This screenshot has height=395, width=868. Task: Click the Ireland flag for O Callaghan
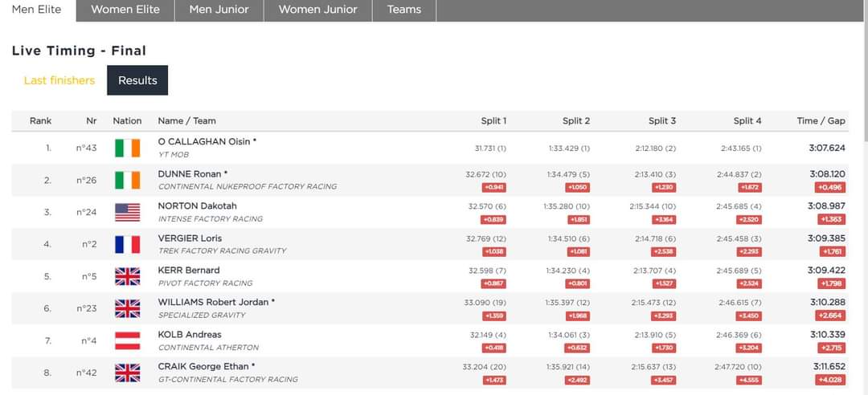(x=127, y=148)
